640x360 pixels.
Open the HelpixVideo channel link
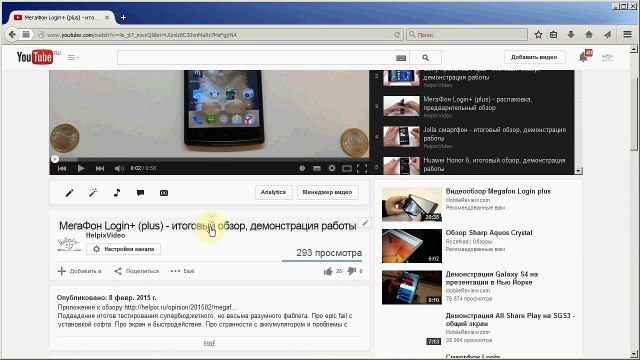105,236
